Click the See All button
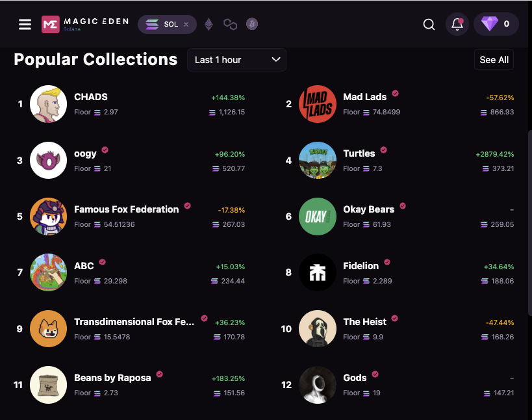 pyautogui.click(x=494, y=60)
